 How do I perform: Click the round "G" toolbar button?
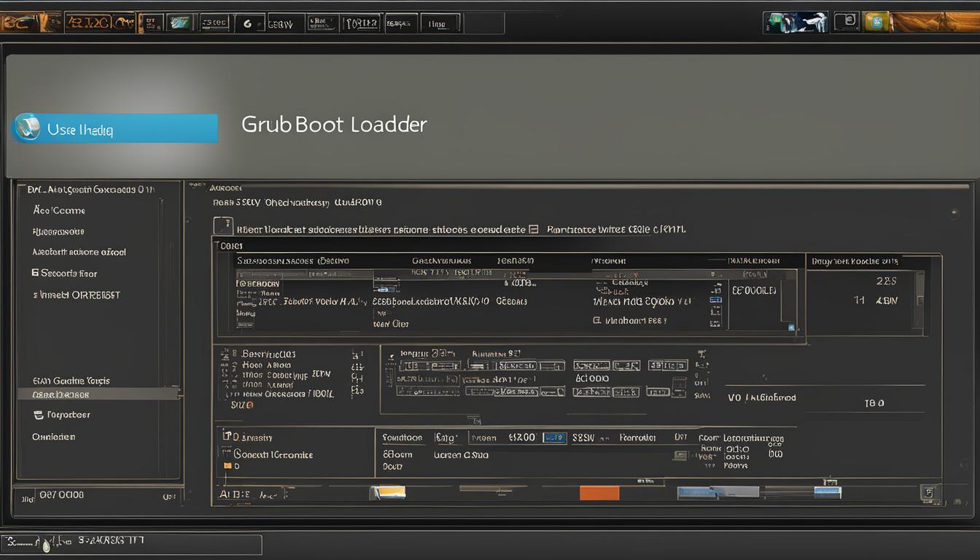click(x=247, y=23)
